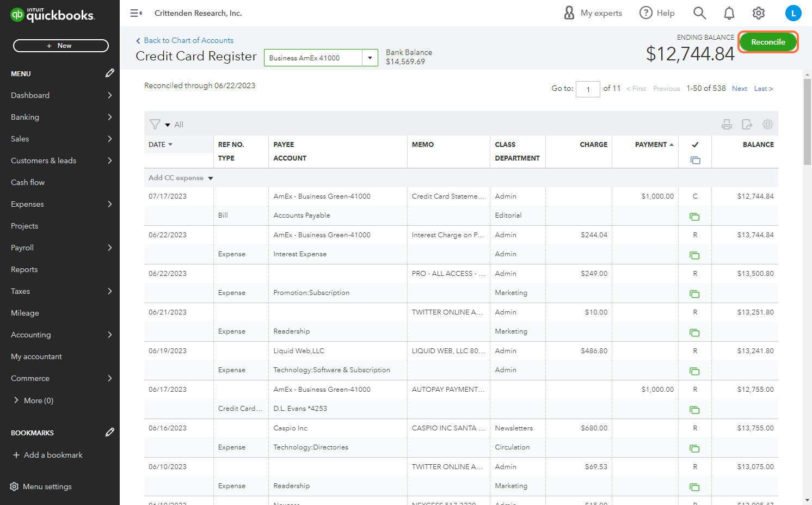Expand the Banking submenu

tap(110, 117)
